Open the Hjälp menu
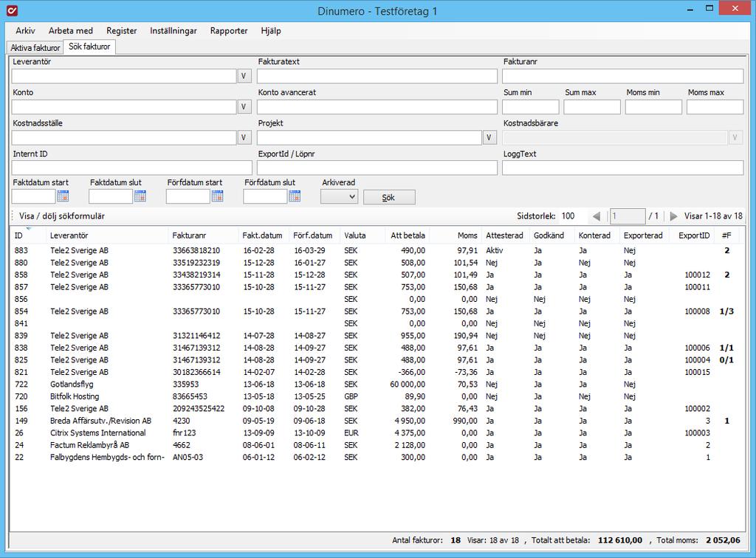 click(270, 30)
